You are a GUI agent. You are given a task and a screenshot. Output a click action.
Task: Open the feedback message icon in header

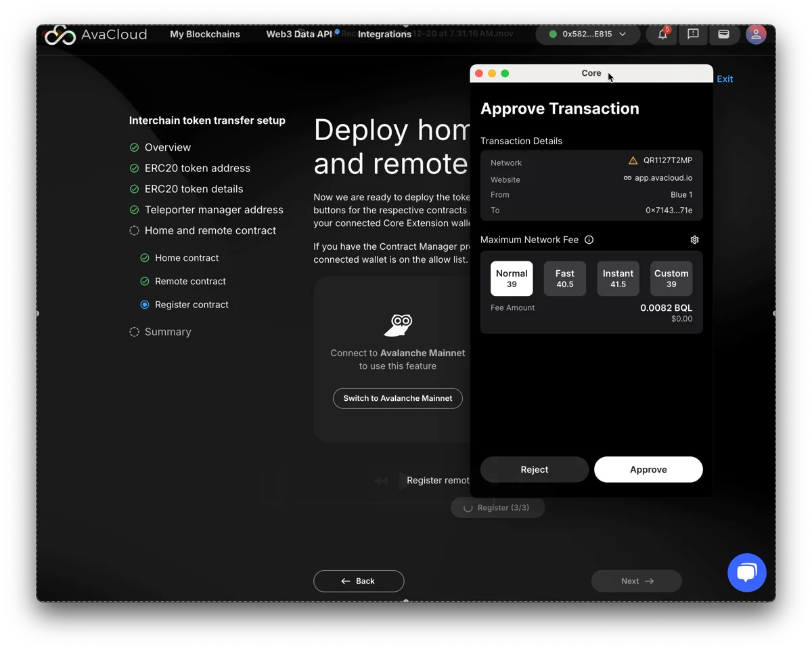(693, 34)
